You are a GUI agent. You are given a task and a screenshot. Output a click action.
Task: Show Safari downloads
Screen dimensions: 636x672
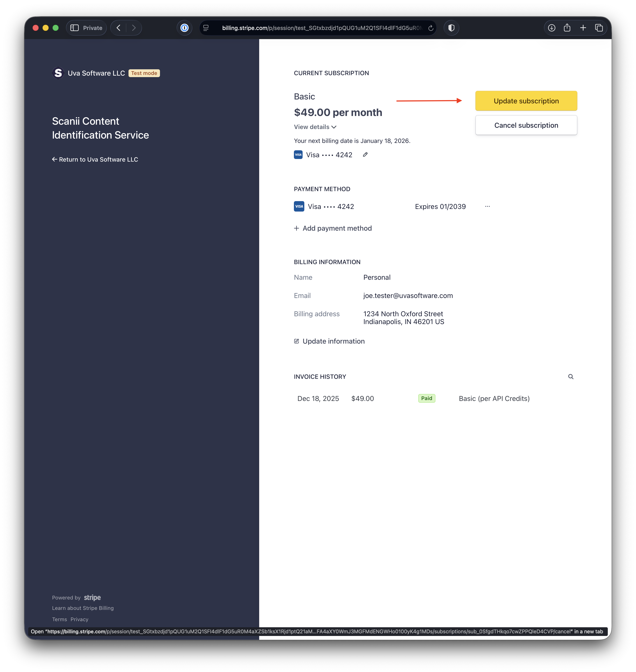(x=552, y=28)
